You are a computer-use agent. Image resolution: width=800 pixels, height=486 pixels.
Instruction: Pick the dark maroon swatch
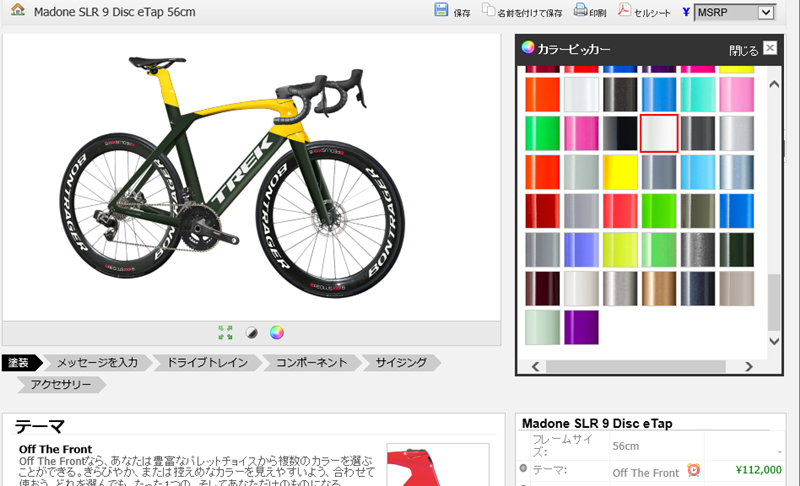(x=542, y=289)
